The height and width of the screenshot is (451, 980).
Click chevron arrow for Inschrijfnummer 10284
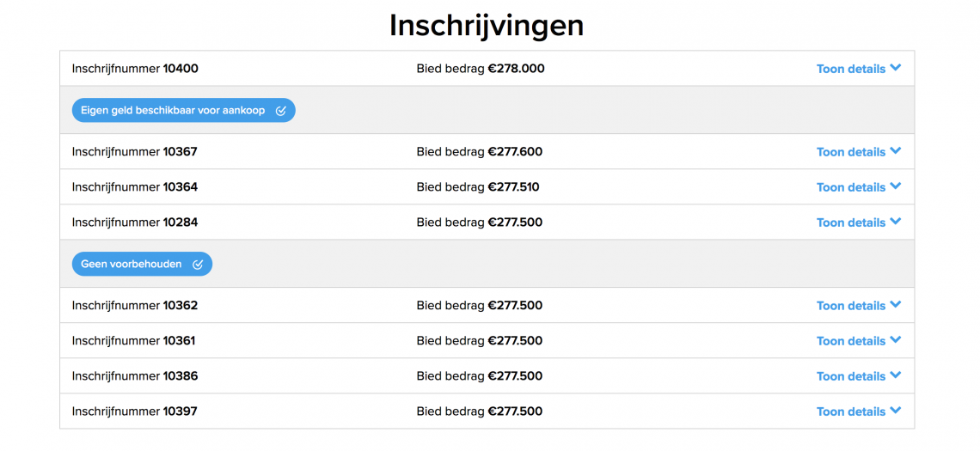[895, 222]
